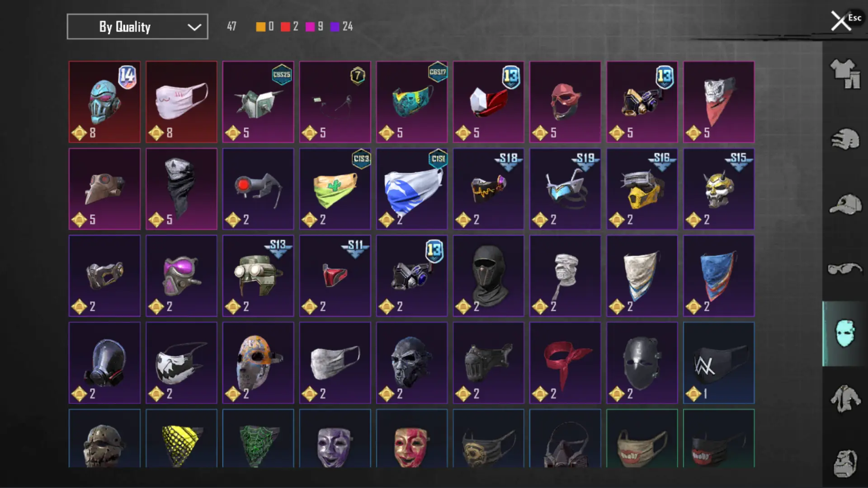This screenshot has width=868, height=488.
Task: Select the gorilla head category icon
Action: (845, 464)
